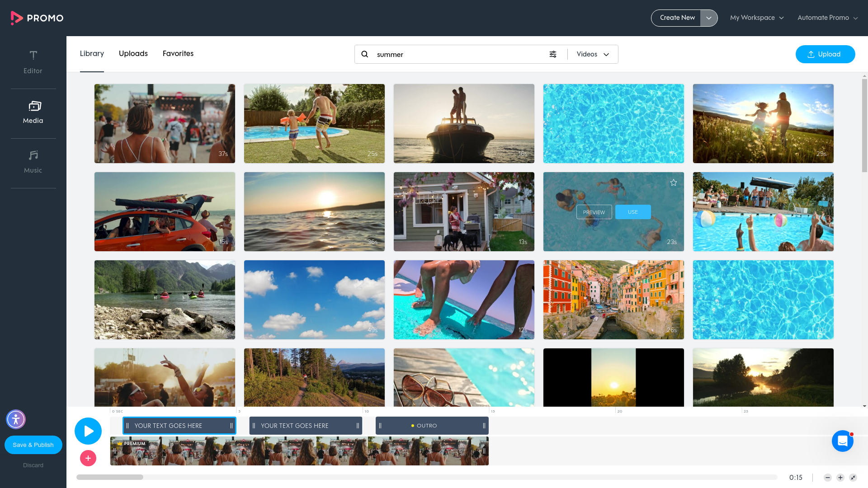Select the pool party beach balls video

pos(763,211)
